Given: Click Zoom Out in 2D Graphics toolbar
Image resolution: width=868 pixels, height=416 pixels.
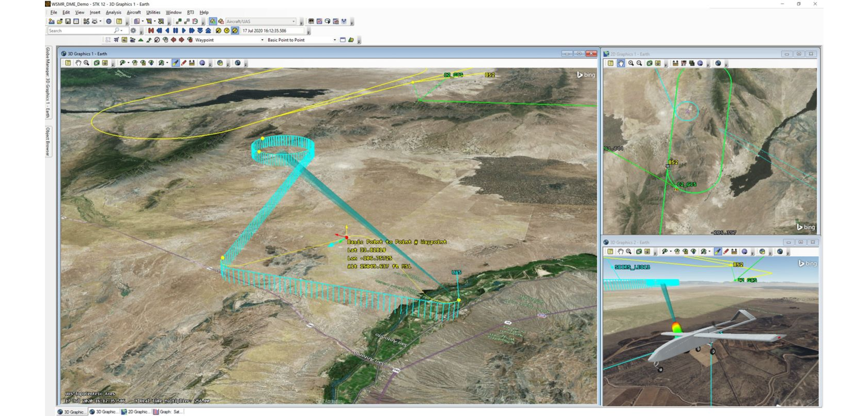Looking at the screenshot, I should click(639, 63).
